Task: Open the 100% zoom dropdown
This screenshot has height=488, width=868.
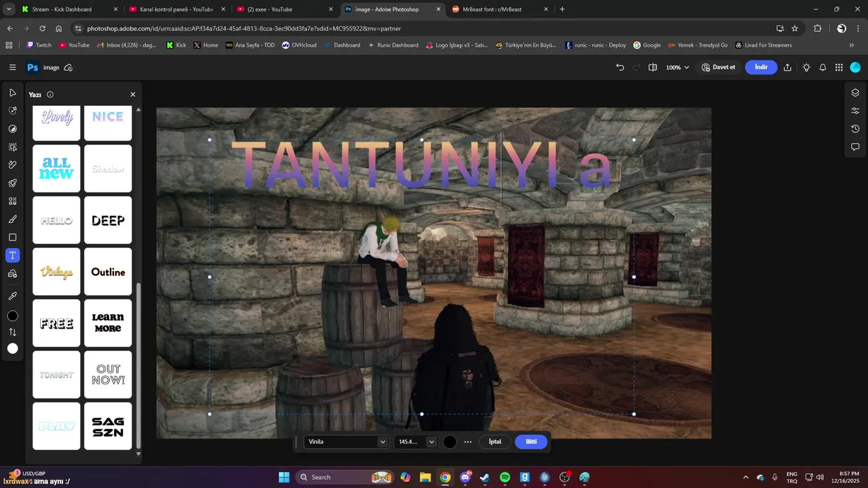Action: (x=677, y=67)
